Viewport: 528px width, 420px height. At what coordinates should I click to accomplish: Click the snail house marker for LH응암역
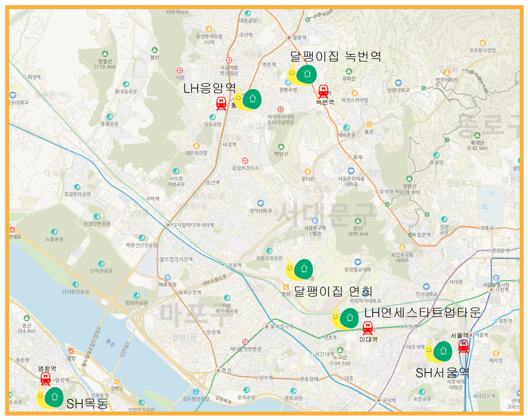click(248, 99)
